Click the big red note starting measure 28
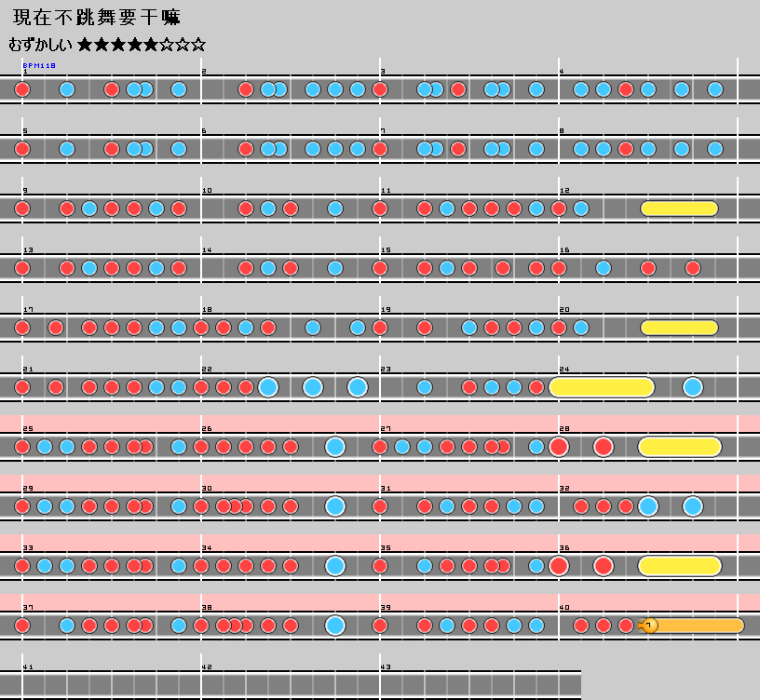 coord(559,447)
